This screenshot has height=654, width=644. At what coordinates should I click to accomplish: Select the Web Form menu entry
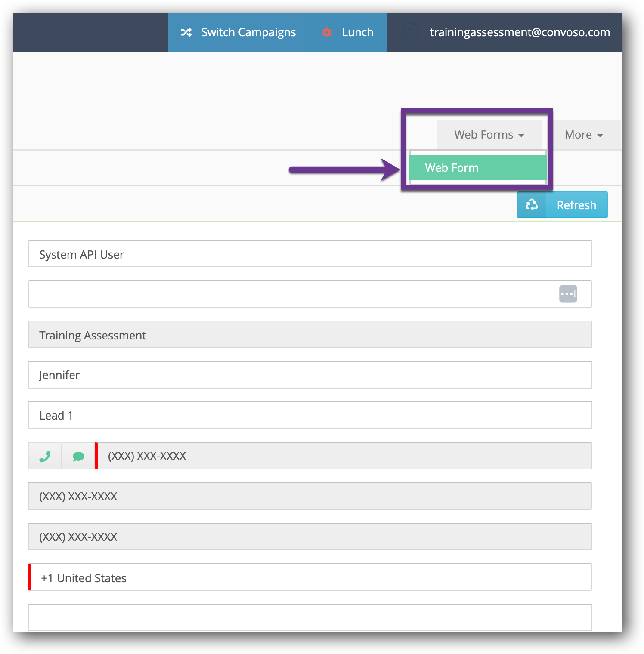pyautogui.click(x=478, y=168)
